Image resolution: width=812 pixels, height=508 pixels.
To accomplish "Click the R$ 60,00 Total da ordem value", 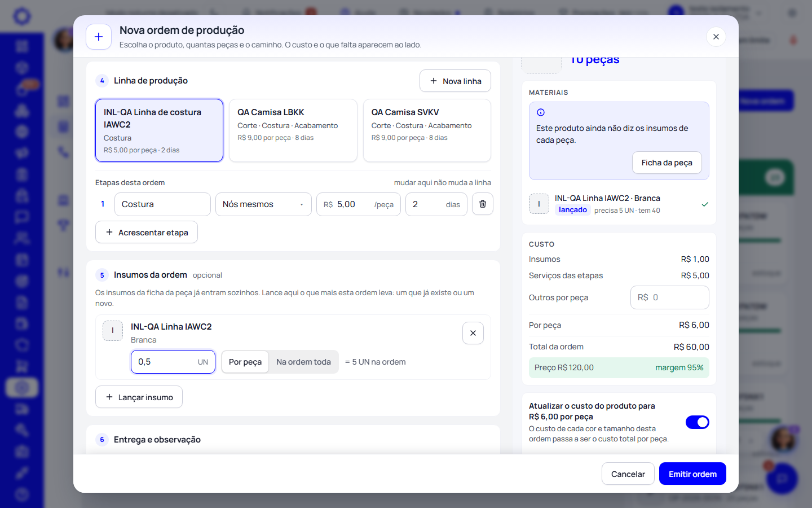I will pos(691,347).
